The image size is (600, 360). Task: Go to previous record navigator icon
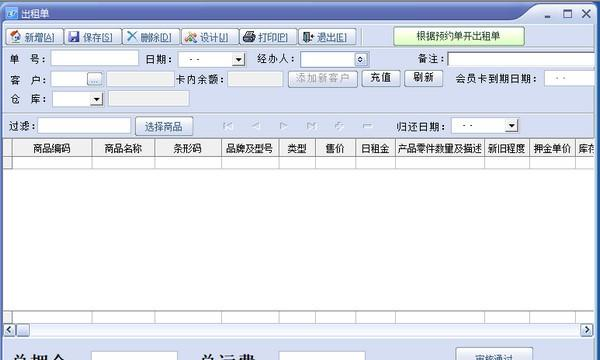coord(256,125)
